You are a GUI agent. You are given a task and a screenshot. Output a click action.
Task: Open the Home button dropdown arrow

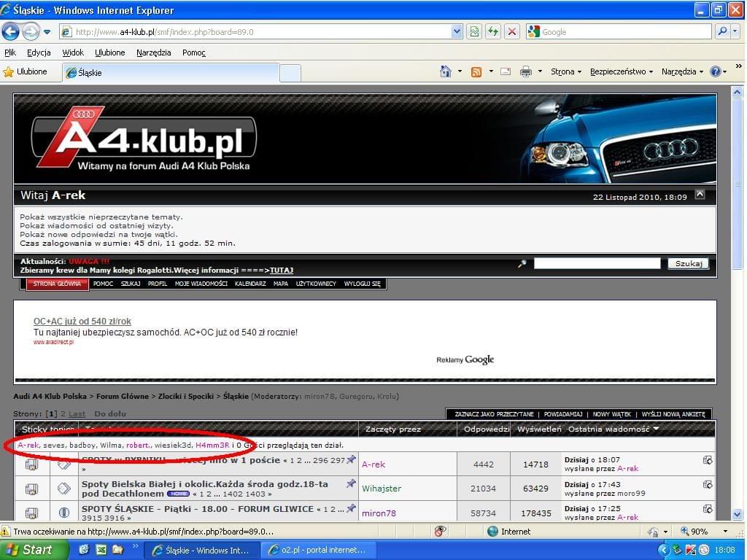click(x=460, y=72)
